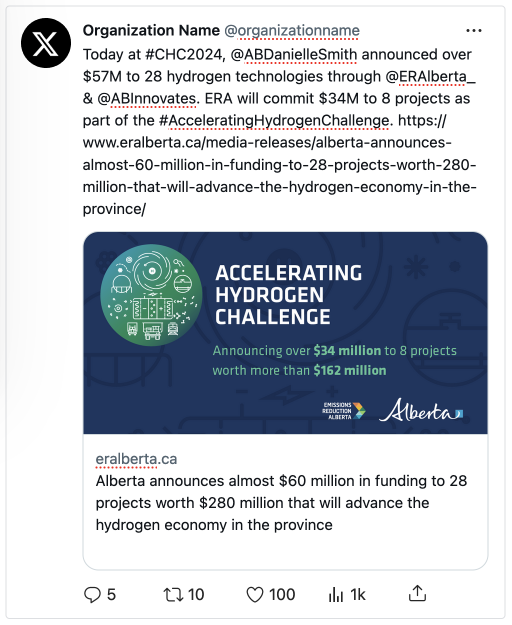Click the reply speech bubble icon
Screen dimensions: 512x625
coord(92,595)
